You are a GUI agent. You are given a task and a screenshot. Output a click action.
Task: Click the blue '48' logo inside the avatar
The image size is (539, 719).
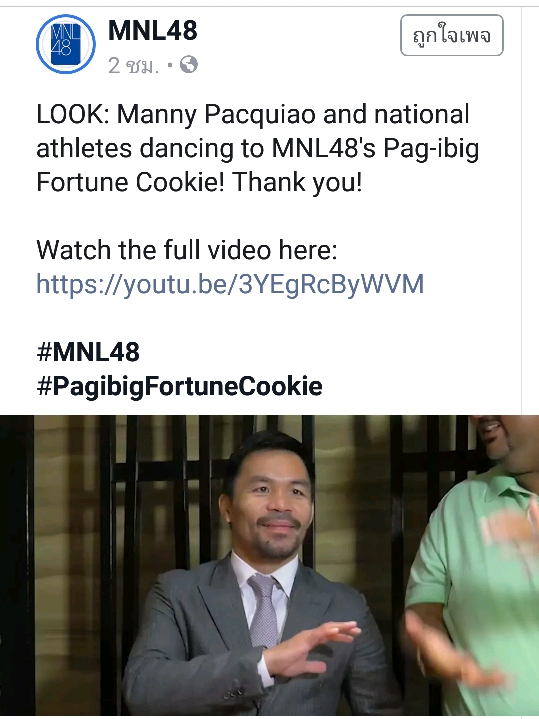[66, 44]
